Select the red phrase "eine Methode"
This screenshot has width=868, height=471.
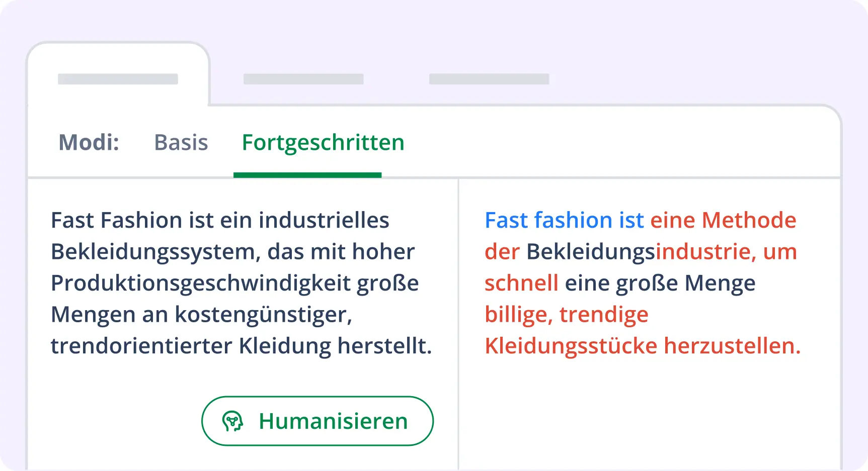[723, 220]
